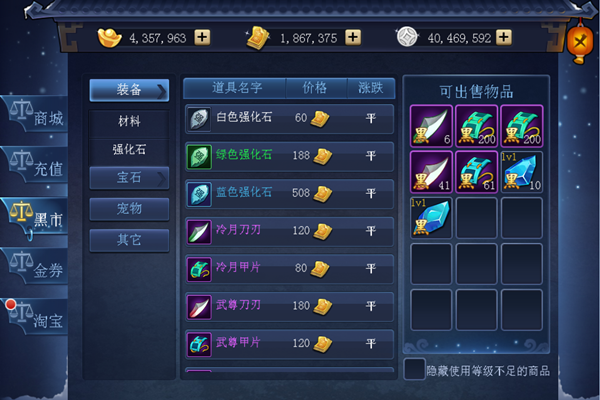Viewport: 600px width, 400px height.
Task: Sort by the 价格 column header
Action: [315, 88]
